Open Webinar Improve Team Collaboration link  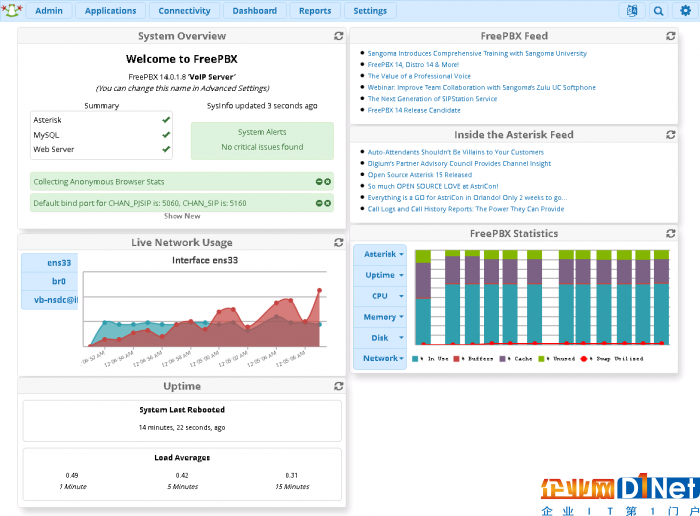pyautogui.click(x=481, y=87)
